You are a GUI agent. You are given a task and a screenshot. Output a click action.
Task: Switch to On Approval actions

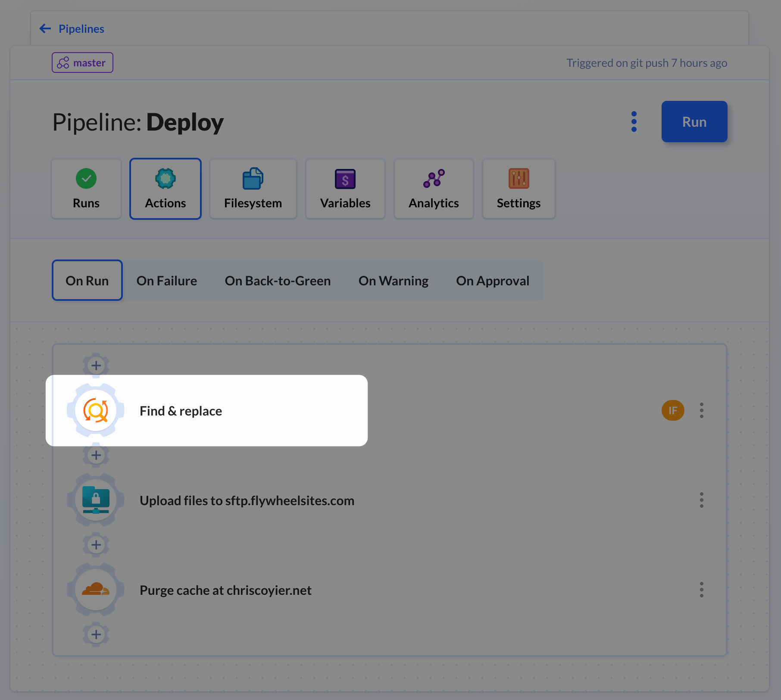(493, 281)
